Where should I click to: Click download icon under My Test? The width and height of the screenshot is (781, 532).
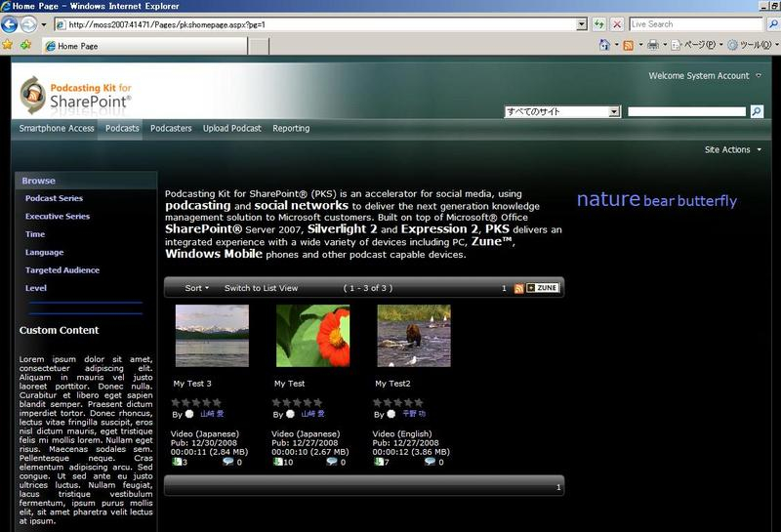tap(277, 462)
